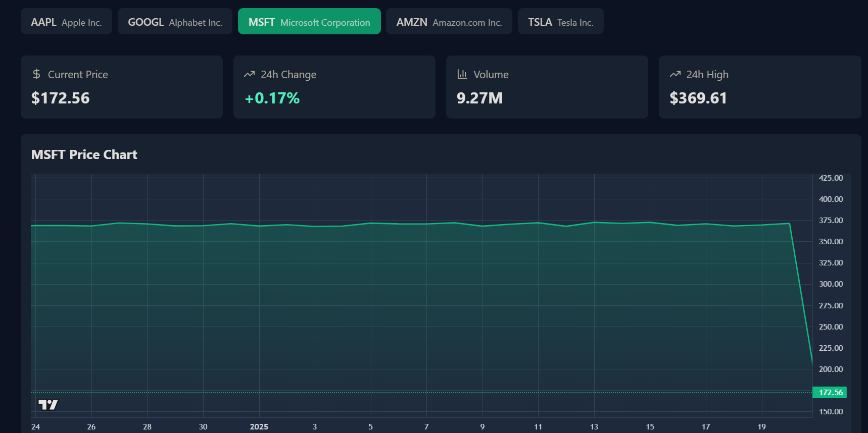Viewport: 868px width, 433px height.
Task: Click the 7 date label on time axis
Action: pyautogui.click(x=426, y=426)
